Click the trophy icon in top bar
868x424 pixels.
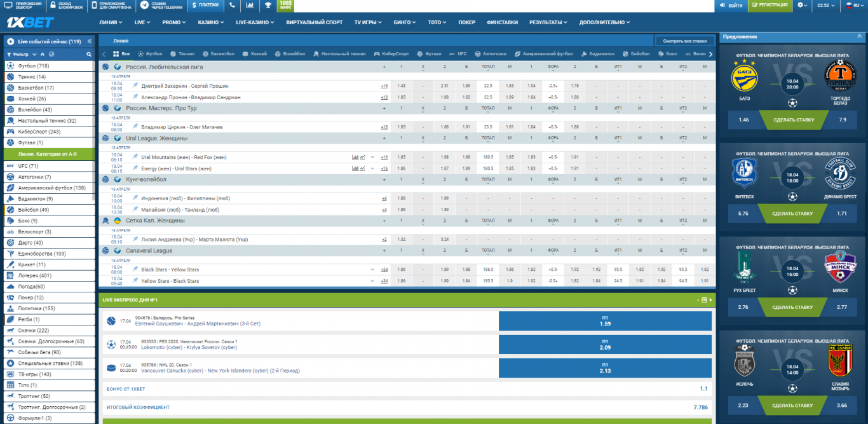[x=268, y=5]
